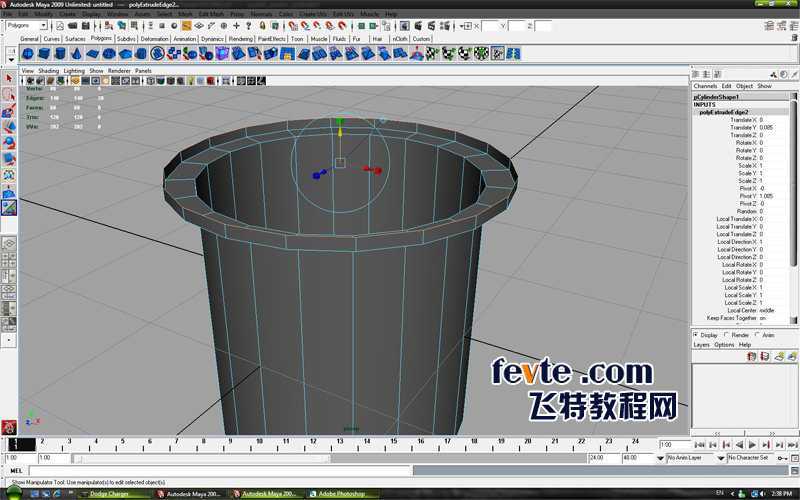
Task: Click the create layer from selected icon
Action: 792,356
